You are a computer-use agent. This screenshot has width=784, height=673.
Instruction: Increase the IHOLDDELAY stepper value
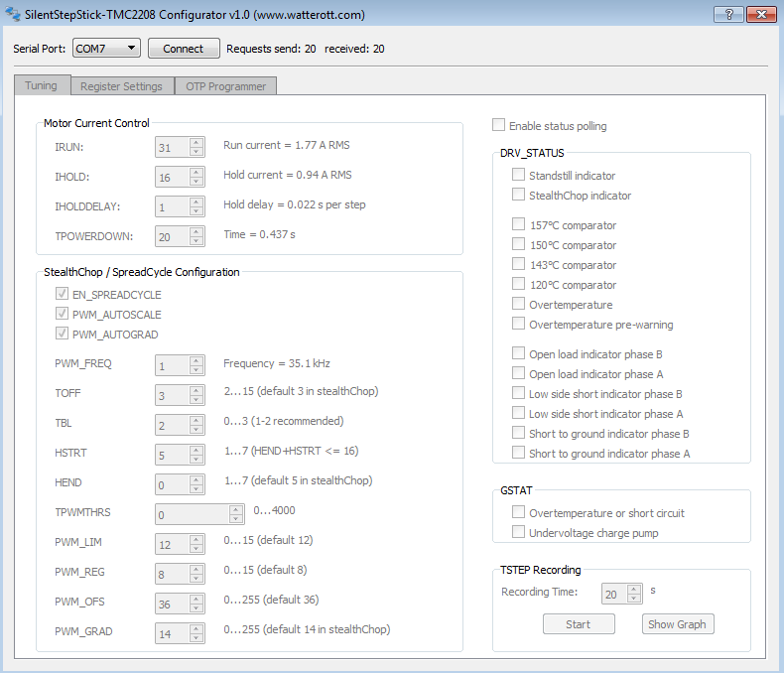197,202
